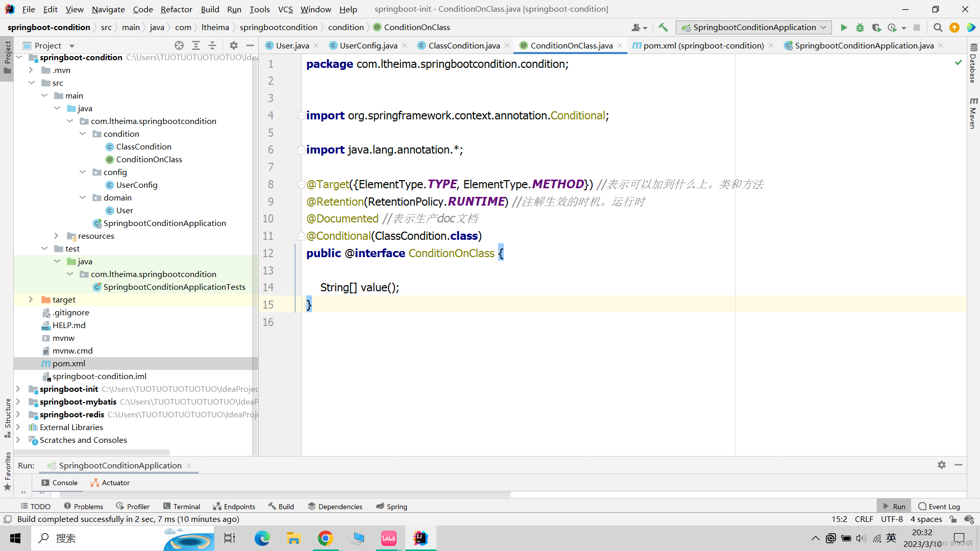Select the opened file in Project view
The height and width of the screenshot is (551, 980).
point(179,45)
